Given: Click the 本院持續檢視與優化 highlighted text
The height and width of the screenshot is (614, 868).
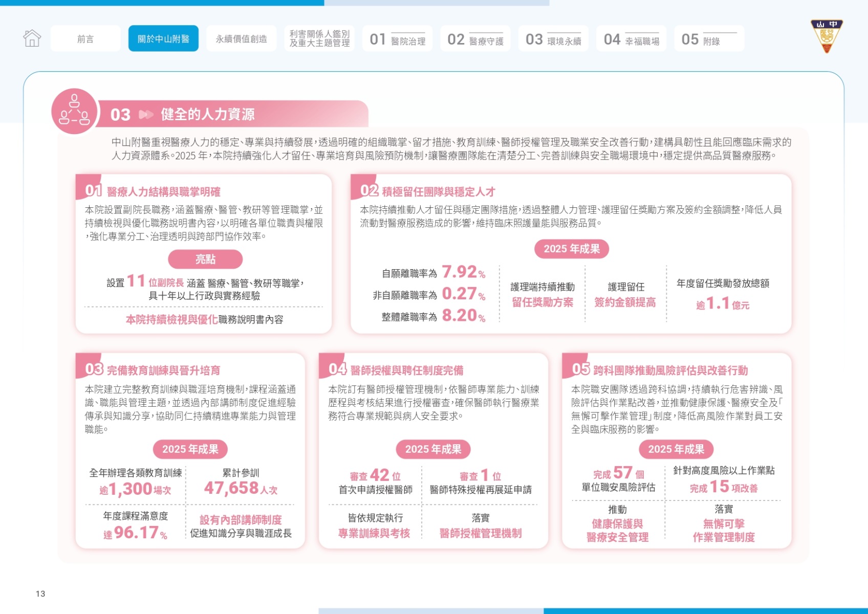Looking at the screenshot, I should 172,320.
